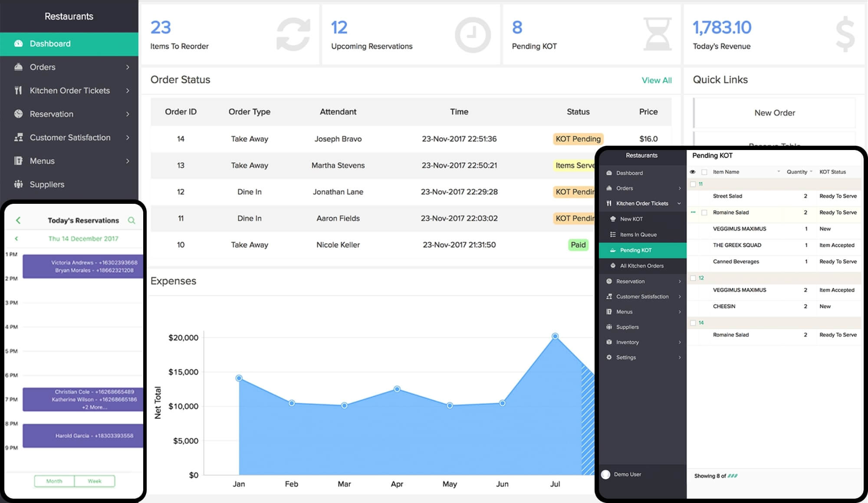This screenshot has width=868, height=503.
Task: Collapse Kitchen Order Tickets in tablet sidebar
Action: (x=679, y=203)
